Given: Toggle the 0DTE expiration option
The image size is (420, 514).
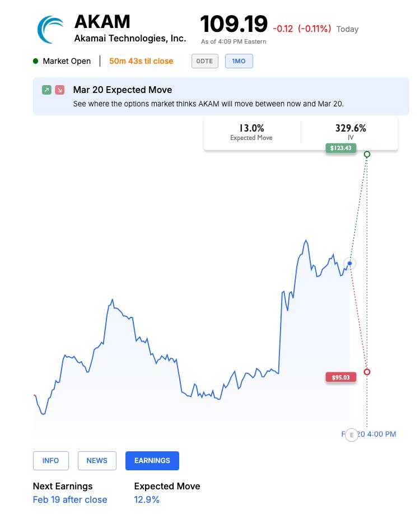Looking at the screenshot, I should click(204, 61).
